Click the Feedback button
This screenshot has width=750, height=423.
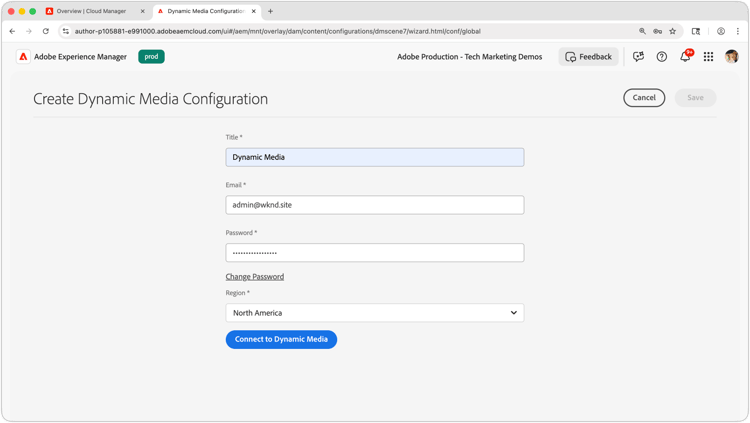pos(588,57)
